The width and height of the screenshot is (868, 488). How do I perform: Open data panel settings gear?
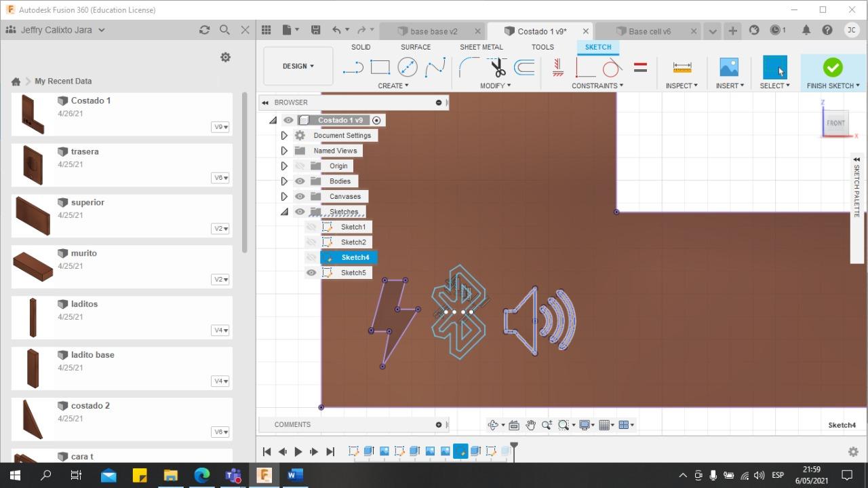(x=225, y=58)
